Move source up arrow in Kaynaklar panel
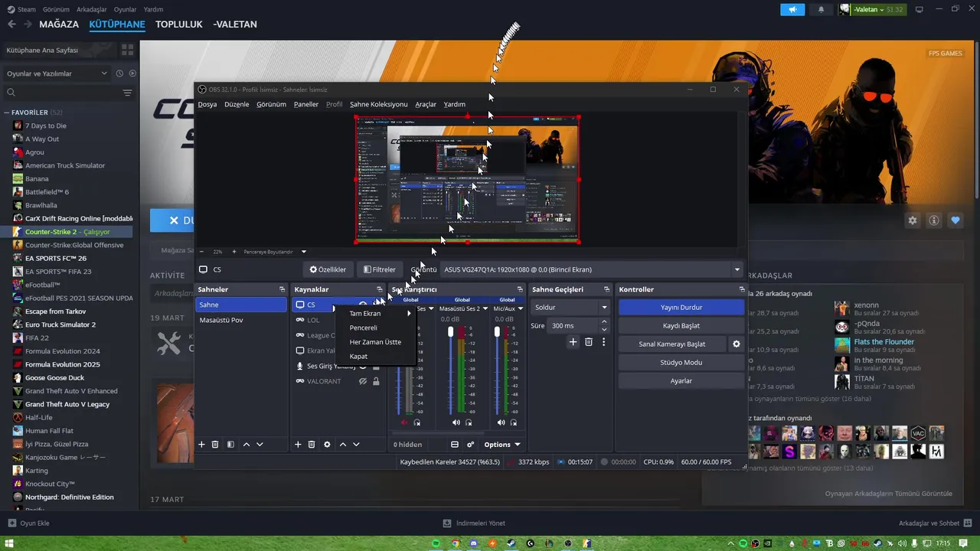Image resolution: width=980 pixels, height=551 pixels. pos(343,445)
